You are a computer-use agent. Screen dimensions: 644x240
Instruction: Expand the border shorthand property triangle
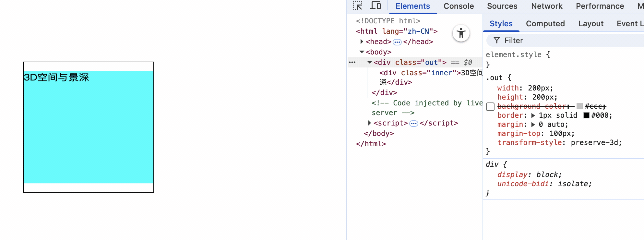533,115
